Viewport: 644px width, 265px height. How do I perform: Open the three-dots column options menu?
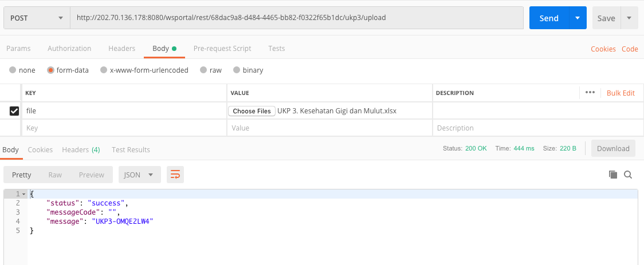pyautogui.click(x=590, y=93)
